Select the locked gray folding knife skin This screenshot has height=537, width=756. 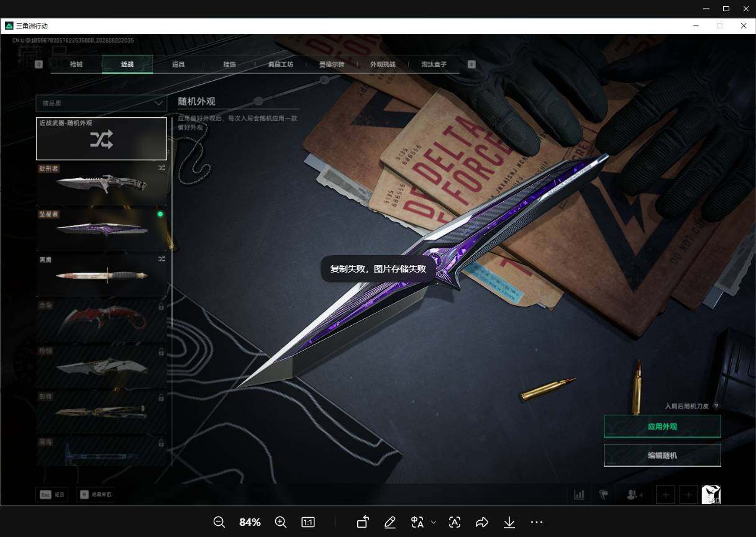(x=101, y=366)
